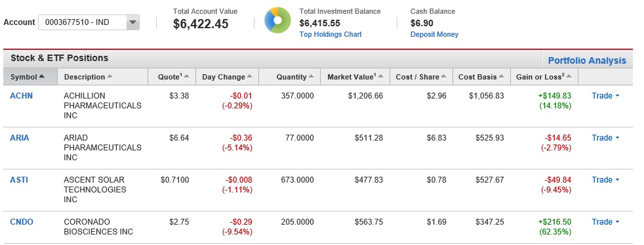Click the holdings pie chart icon

tap(277, 20)
